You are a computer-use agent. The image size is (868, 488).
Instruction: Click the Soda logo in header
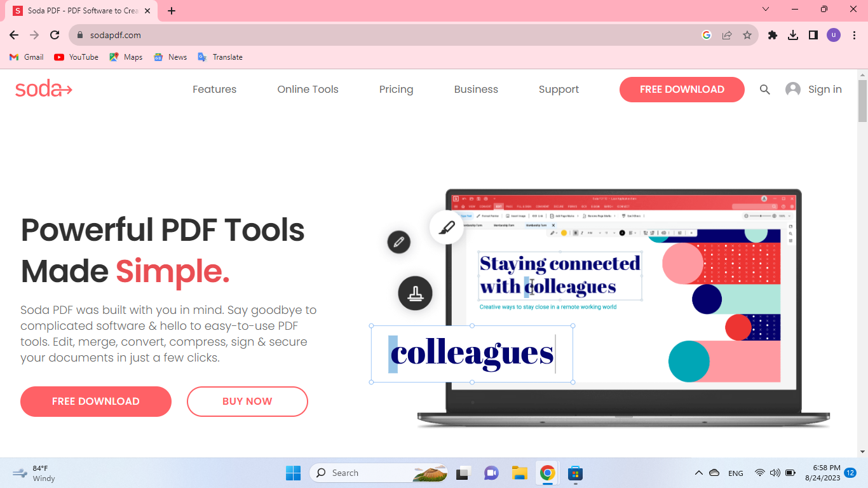[44, 89]
